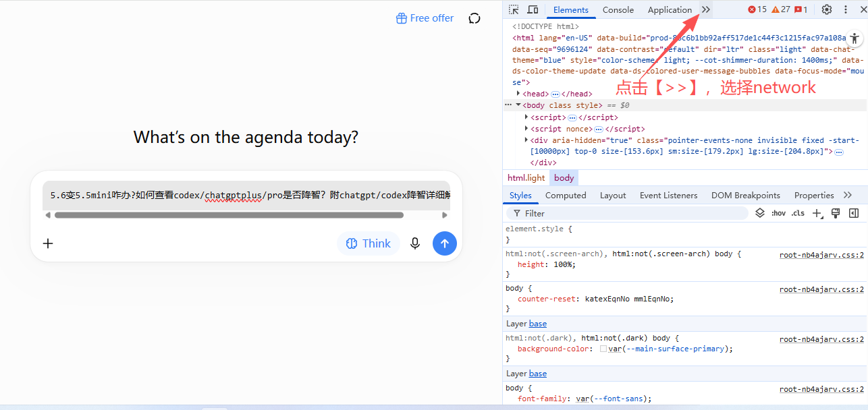Toggle the .cls element classes button
This screenshot has height=410, width=868.
click(798, 213)
